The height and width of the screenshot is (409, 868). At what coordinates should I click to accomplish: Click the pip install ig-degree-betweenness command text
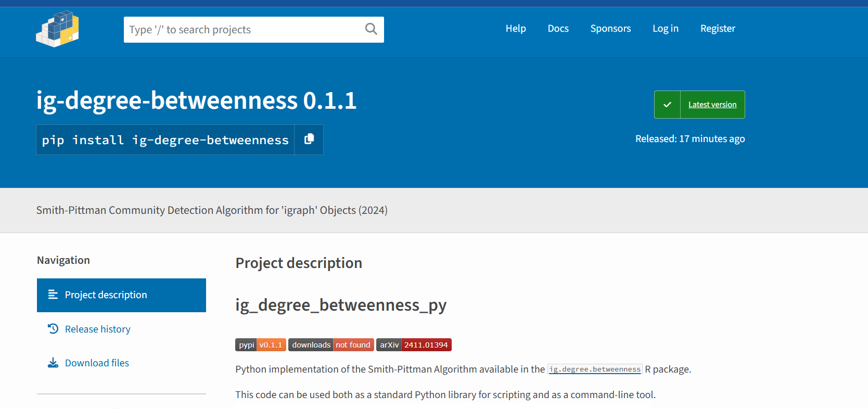[165, 140]
